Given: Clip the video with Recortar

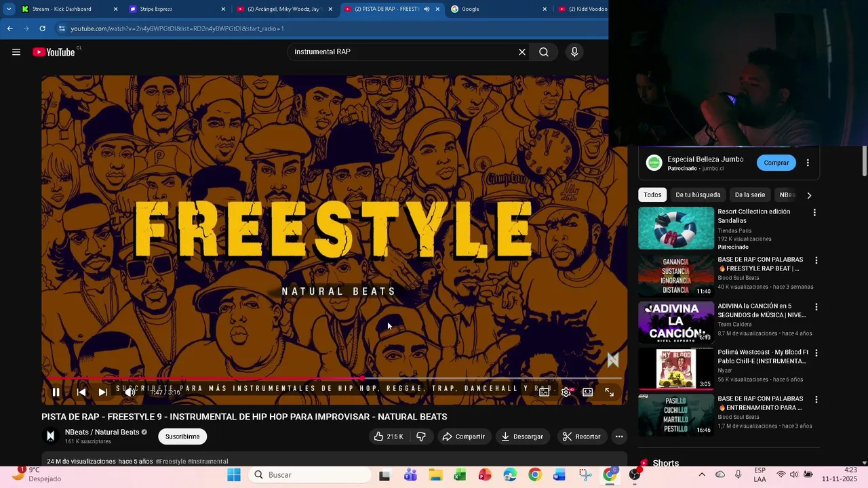Looking at the screenshot, I should [x=582, y=436].
